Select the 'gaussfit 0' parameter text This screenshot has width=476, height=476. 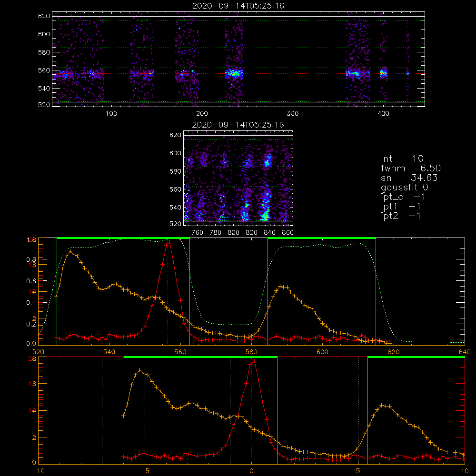coord(404,187)
